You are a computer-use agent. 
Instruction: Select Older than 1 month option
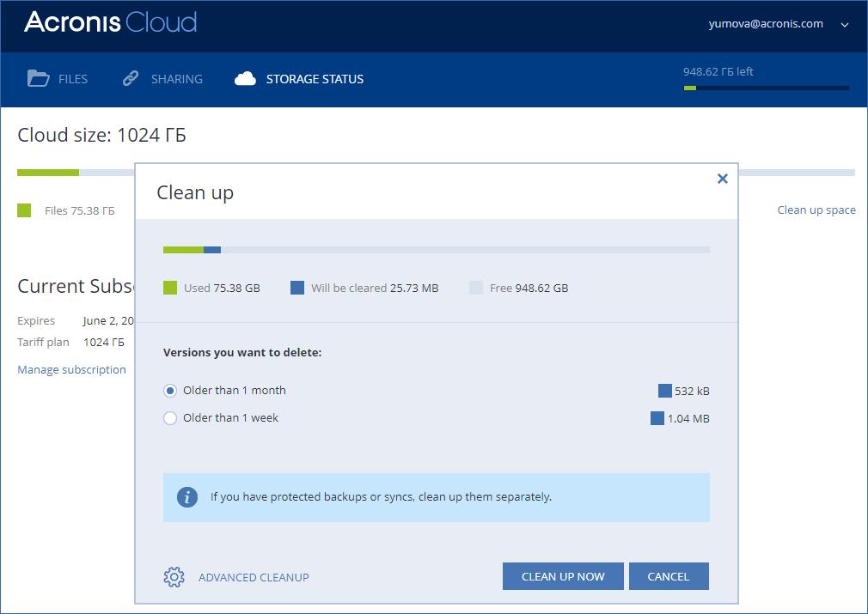(170, 391)
